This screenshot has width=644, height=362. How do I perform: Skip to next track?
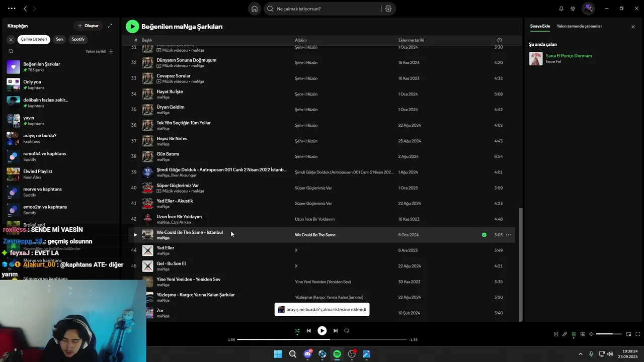point(336,331)
